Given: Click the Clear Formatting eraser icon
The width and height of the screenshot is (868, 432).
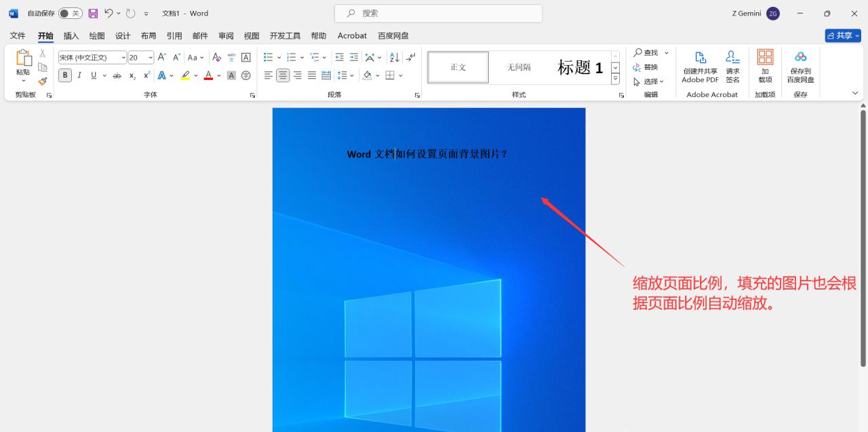Looking at the screenshot, I should pyautogui.click(x=217, y=58).
